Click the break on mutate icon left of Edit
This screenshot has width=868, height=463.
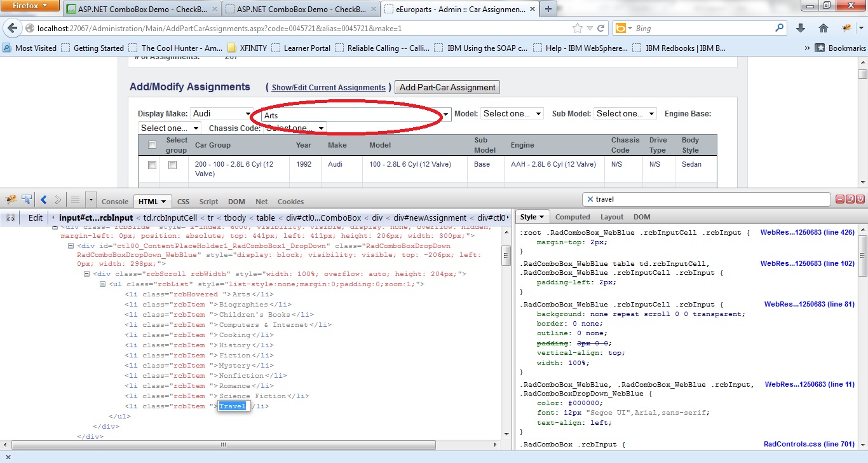10,218
